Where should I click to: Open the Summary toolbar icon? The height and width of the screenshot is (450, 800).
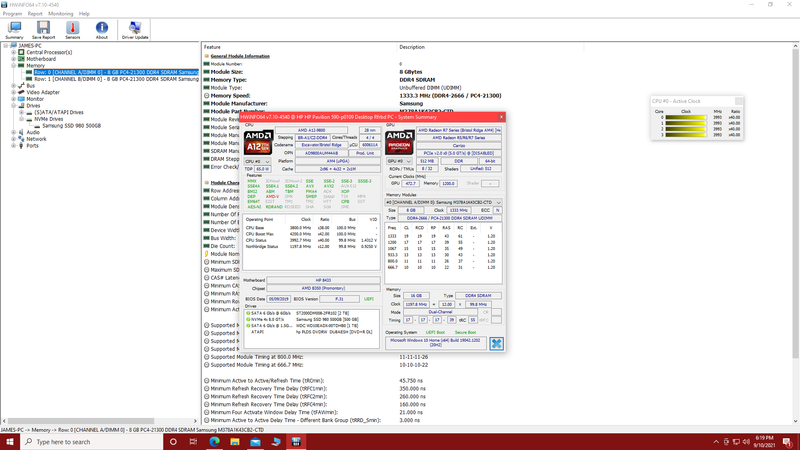(x=14, y=30)
